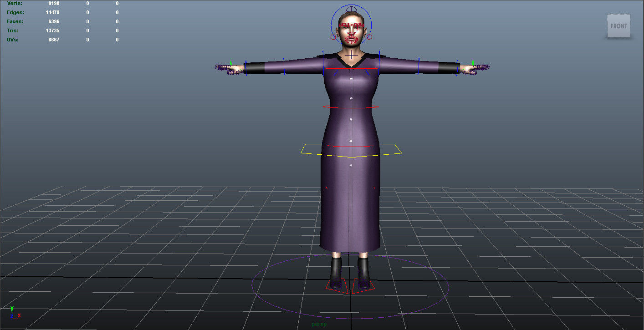644x330 pixels.
Task: Click the FRONT face of the ViewCube
Action: [x=618, y=26]
